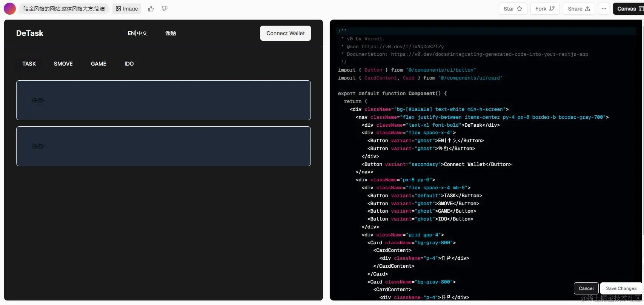Select the GAME tab
Image resolution: width=644 pixels, height=305 pixels.
coord(98,64)
